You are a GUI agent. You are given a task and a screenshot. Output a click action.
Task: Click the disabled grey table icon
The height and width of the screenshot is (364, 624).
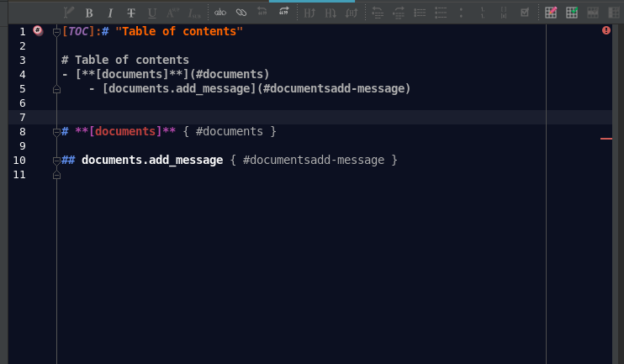click(593, 13)
